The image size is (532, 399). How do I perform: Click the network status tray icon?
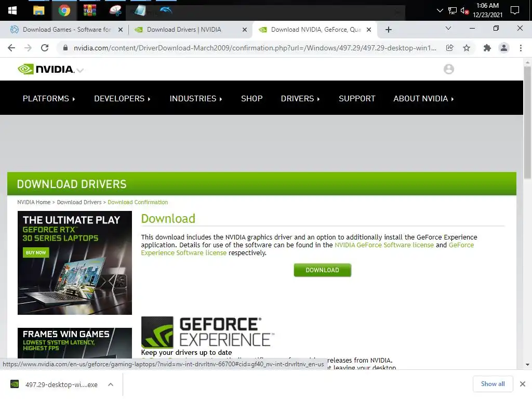pos(453,10)
